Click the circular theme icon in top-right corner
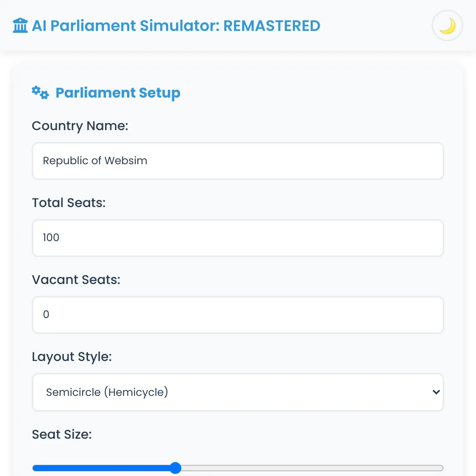 tap(447, 25)
